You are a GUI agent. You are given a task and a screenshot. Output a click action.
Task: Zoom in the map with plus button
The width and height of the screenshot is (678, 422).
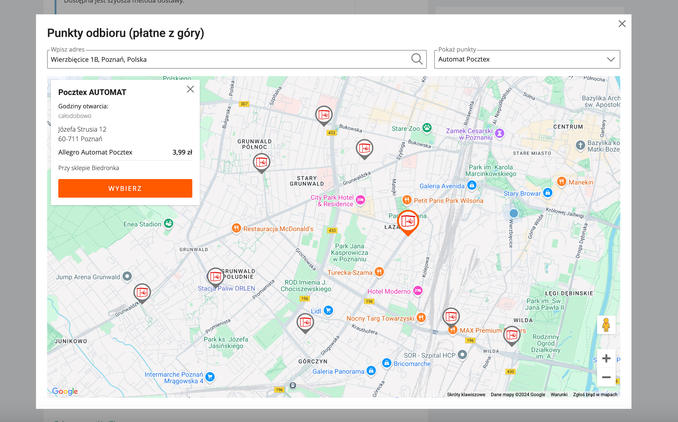click(x=606, y=358)
